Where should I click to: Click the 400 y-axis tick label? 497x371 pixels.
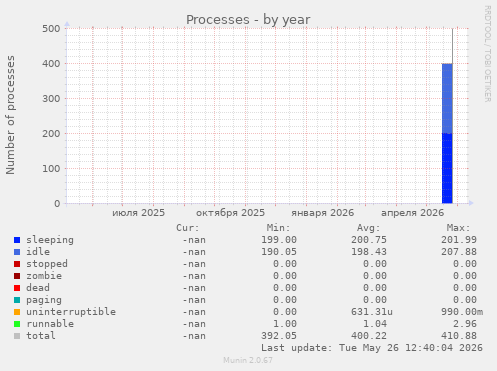pyautogui.click(x=51, y=64)
